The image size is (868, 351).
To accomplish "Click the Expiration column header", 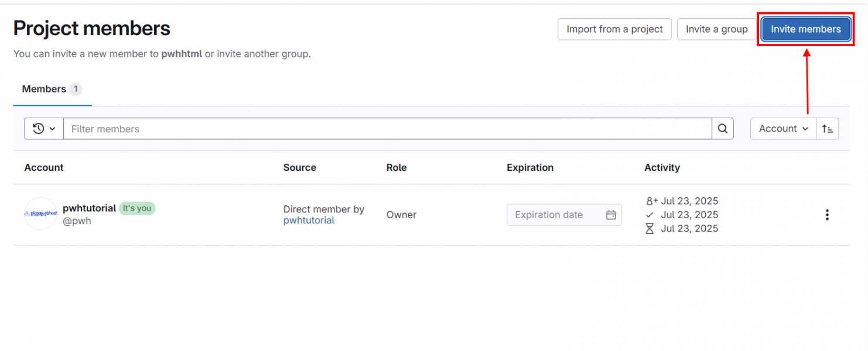I will click(x=530, y=167).
